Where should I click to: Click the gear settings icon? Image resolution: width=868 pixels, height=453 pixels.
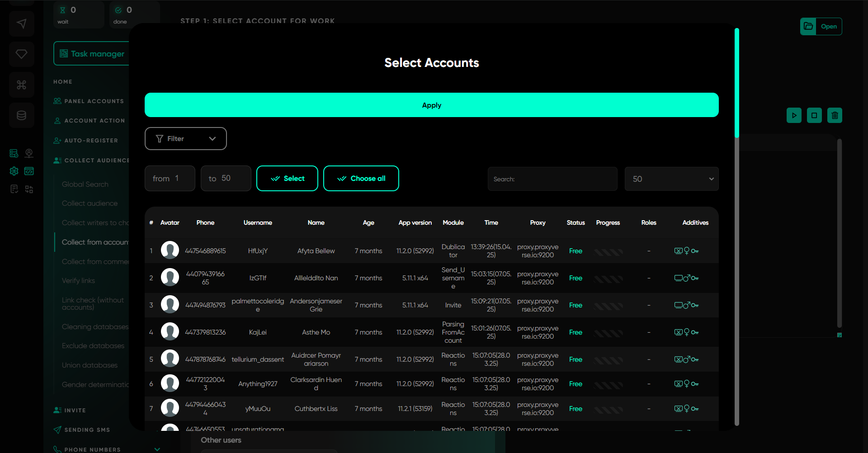(14, 171)
